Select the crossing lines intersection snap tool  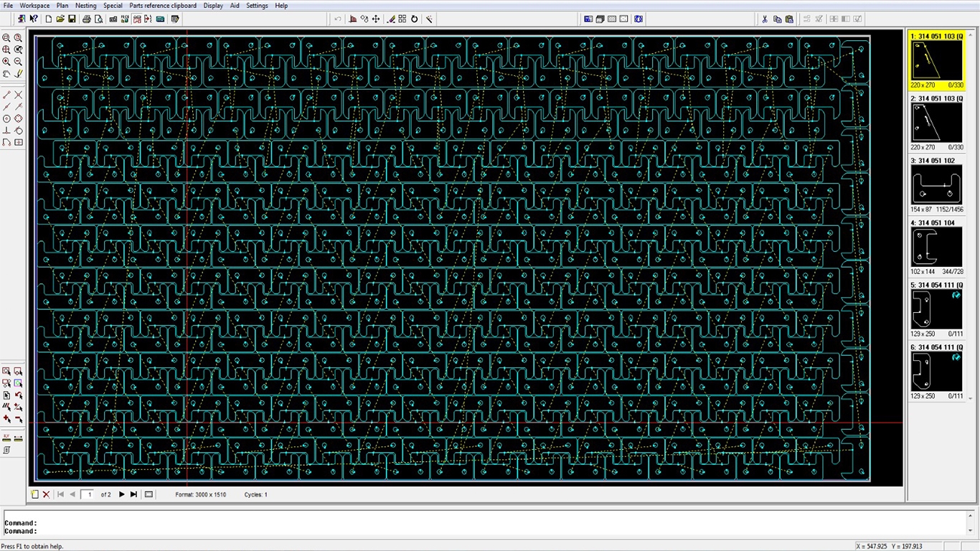[19, 95]
